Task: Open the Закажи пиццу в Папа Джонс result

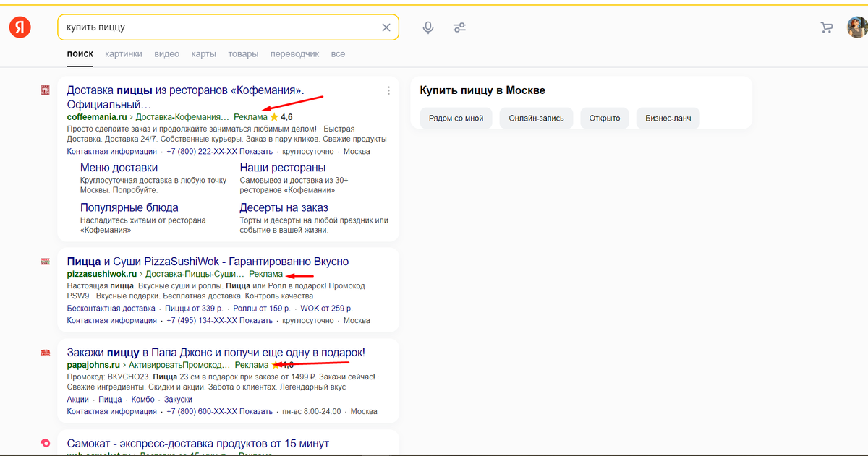Action: pos(216,353)
